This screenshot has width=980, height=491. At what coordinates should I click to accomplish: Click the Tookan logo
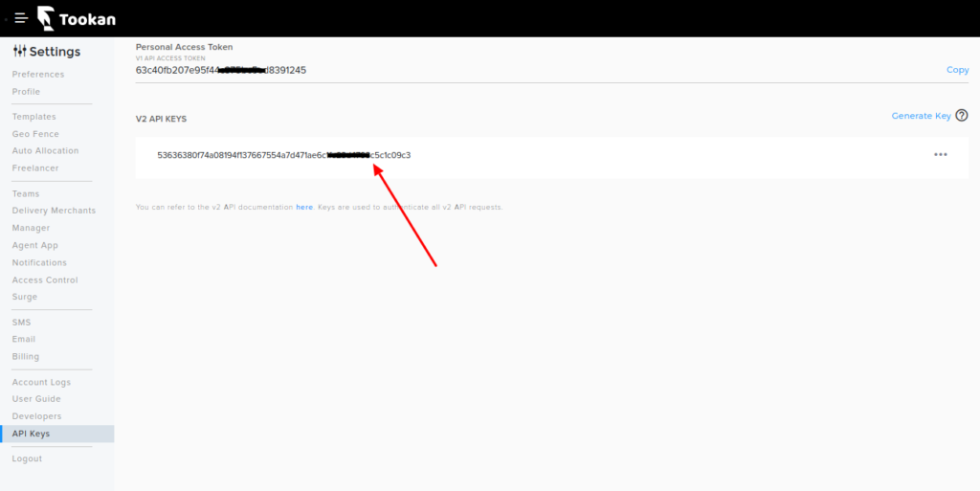(x=75, y=17)
